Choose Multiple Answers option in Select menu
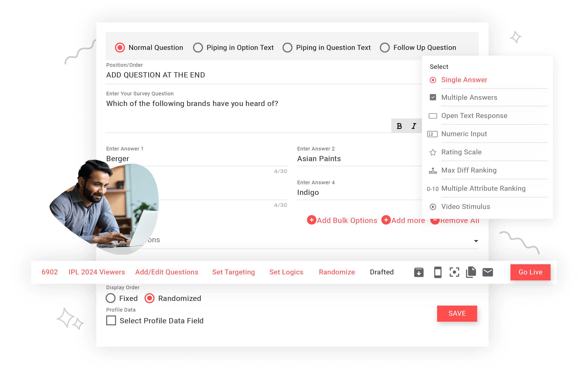The height and width of the screenshot is (369, 588). click(x=469, y=97)
